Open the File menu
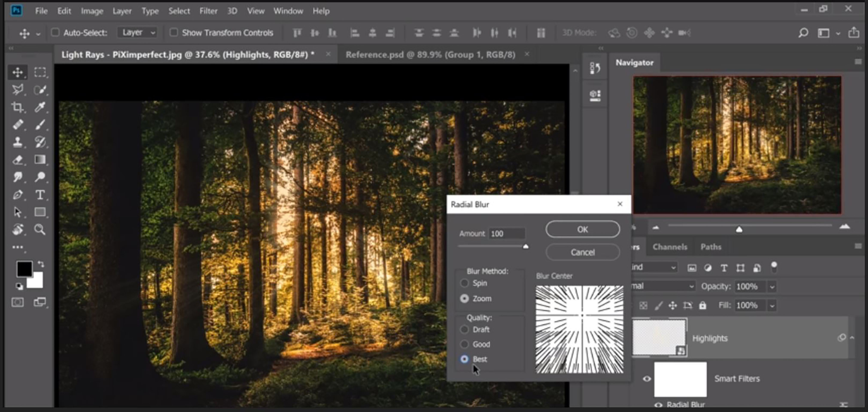The width and height of the screenshot is (868, 412). tap(41, 11)
